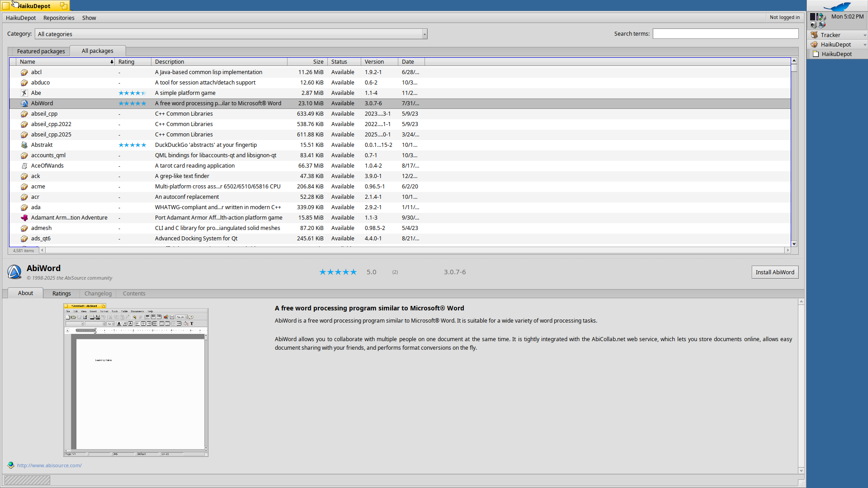Click the HaikuDepot window icon in Deskbar
The image size is (868, 488).
(x=816, y=54)
